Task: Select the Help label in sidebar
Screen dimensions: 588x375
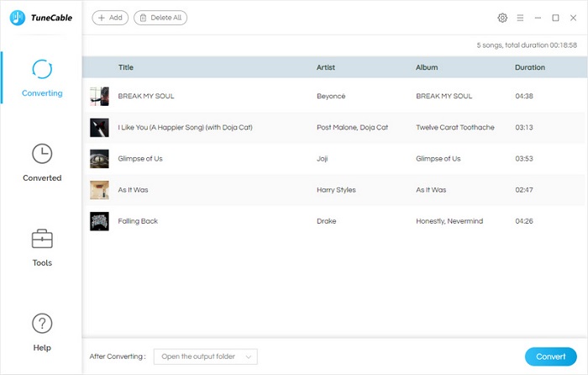Action: 42,347
